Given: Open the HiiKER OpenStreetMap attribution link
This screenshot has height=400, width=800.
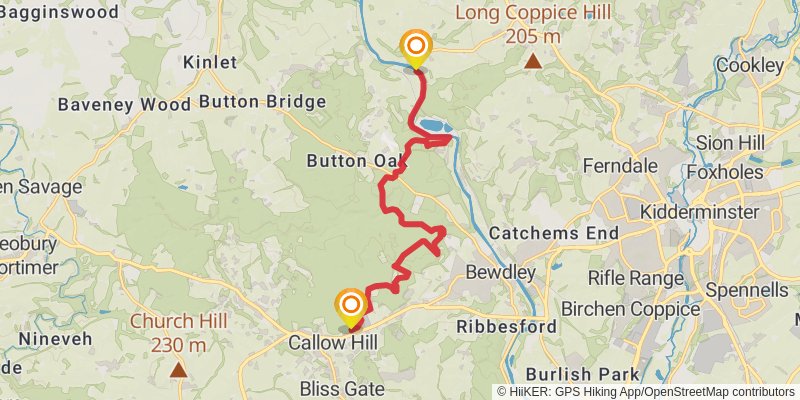Looking at the screenshot, I should tap(646, 392).
